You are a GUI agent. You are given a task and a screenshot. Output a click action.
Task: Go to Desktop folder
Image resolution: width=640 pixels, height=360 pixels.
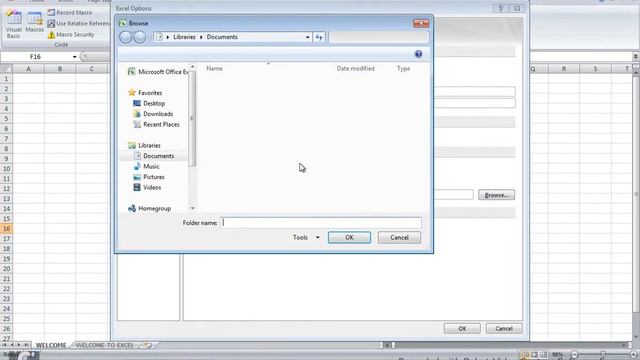tap(149, 103)
